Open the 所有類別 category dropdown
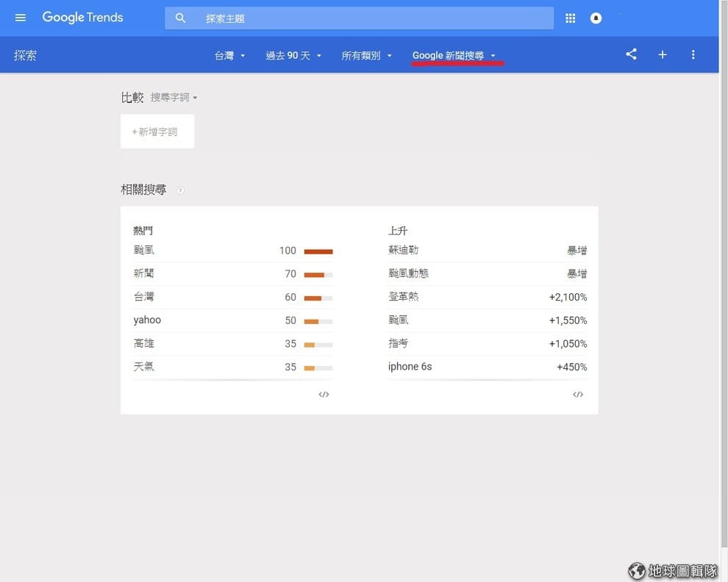 [366, 56]
